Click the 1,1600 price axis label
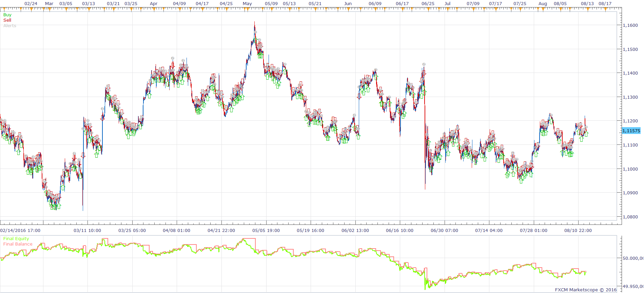Screen dimensions: 644x293 pos(630,25)
